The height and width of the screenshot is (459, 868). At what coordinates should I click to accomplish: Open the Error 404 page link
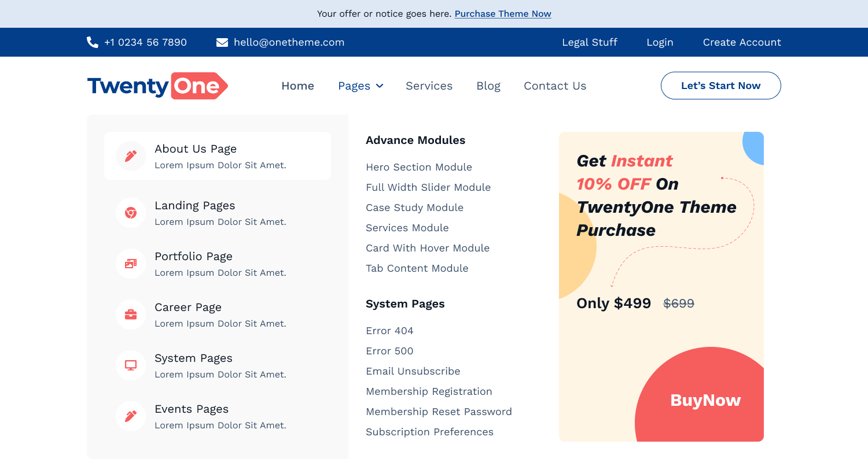pos(389,331)
